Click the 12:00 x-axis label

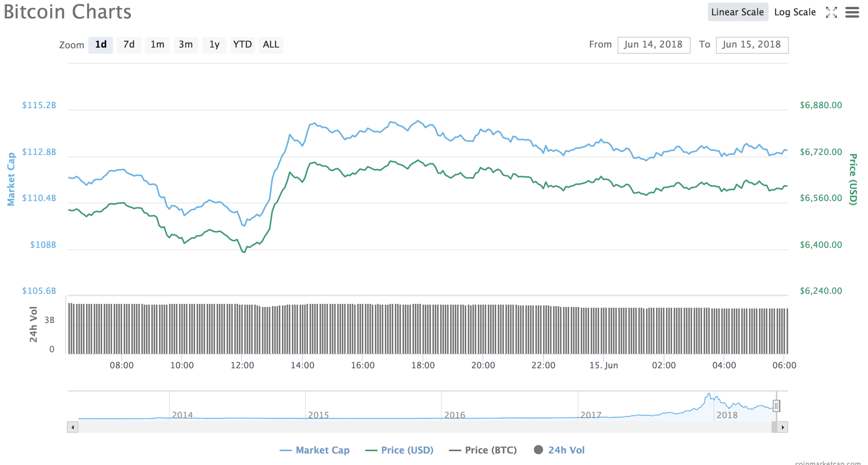coord(242,365)
